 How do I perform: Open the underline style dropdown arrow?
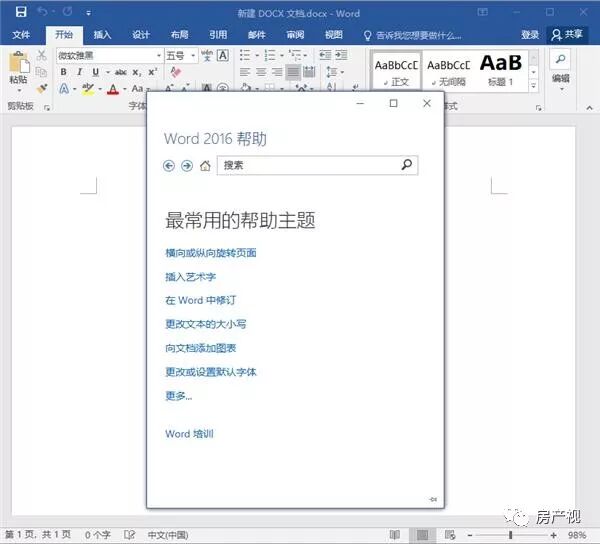tap(108, 72)
